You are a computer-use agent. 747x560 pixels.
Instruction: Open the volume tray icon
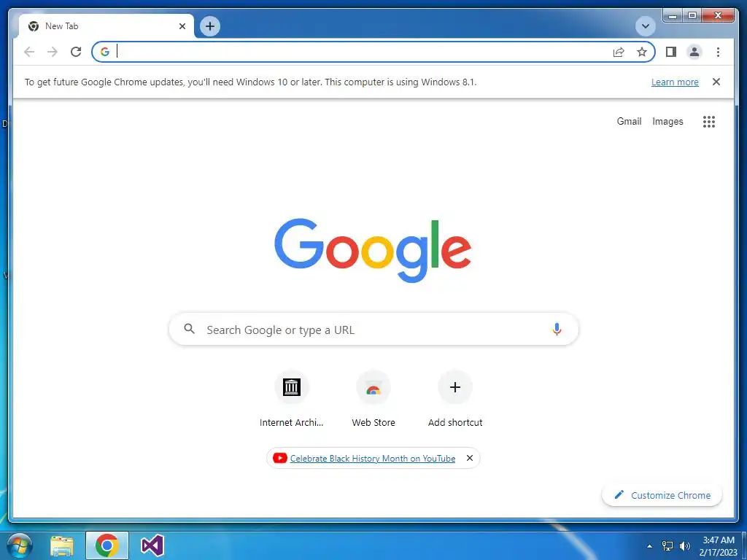coord(684,545)
